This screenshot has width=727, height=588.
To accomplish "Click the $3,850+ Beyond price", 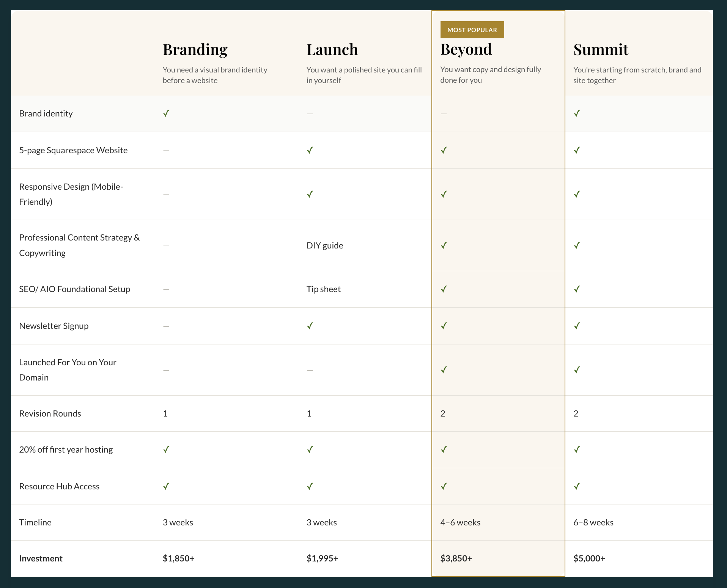I will 456,558.
